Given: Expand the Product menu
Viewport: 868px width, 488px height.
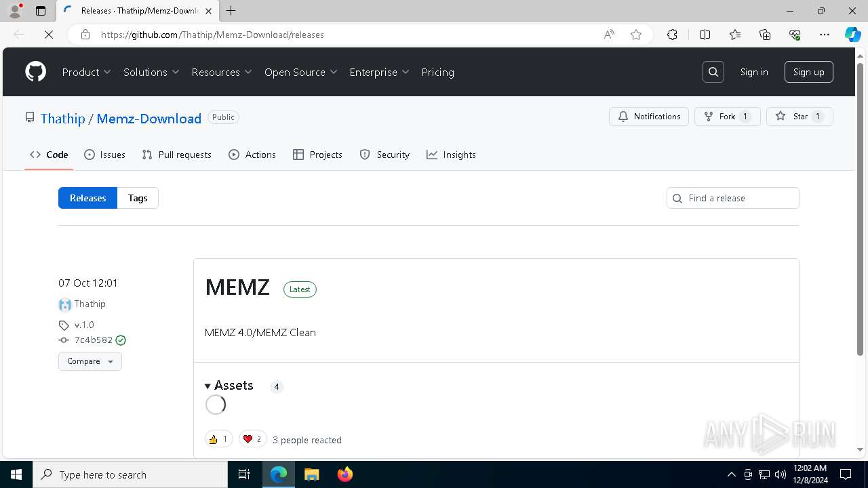Looking at the screenshot, I should pyautogui.click(x=87, y=72).
